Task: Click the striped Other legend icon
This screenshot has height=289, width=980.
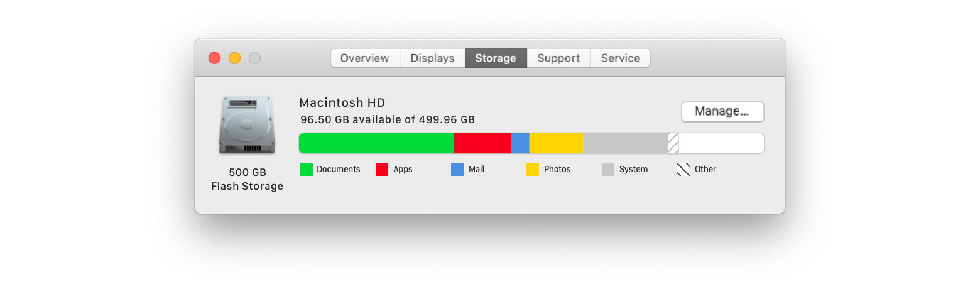Action: 683,170
